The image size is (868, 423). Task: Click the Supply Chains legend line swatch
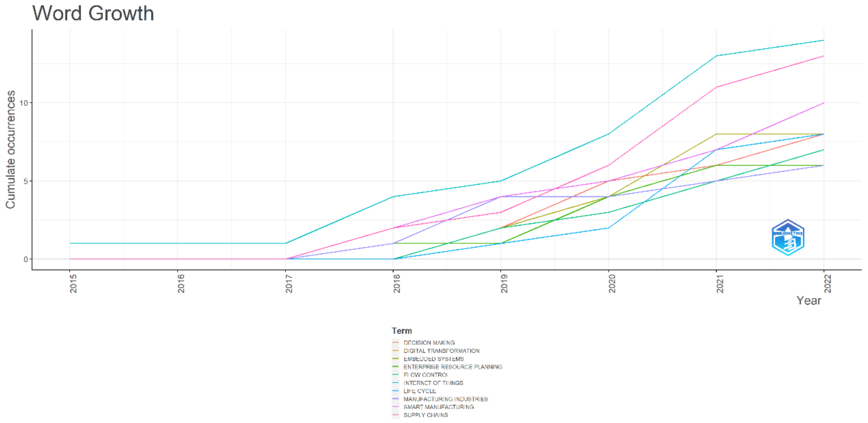click(x=395, y=415)
